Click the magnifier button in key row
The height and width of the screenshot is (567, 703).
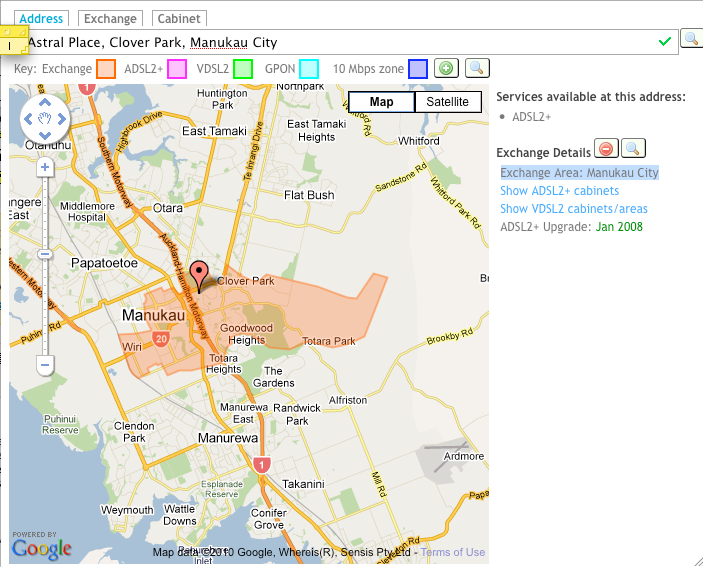(477, 69)
